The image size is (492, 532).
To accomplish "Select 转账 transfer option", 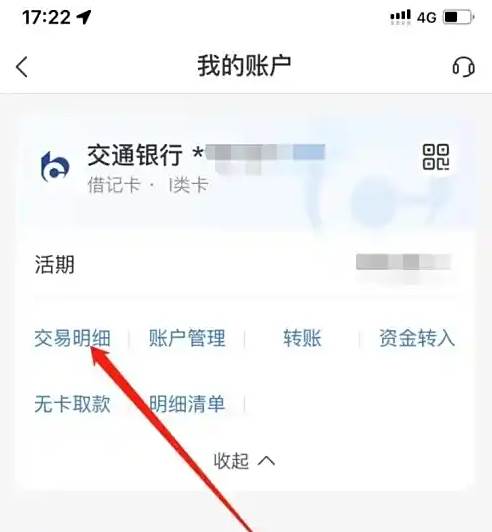I will pos(302,338).
